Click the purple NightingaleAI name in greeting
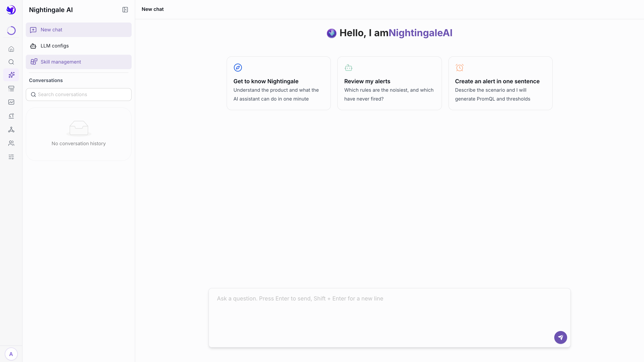 [420, 33]
